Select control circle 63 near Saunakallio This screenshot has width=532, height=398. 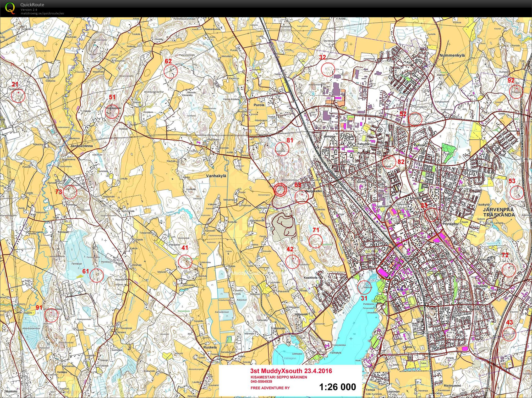(x=301, y=197)
